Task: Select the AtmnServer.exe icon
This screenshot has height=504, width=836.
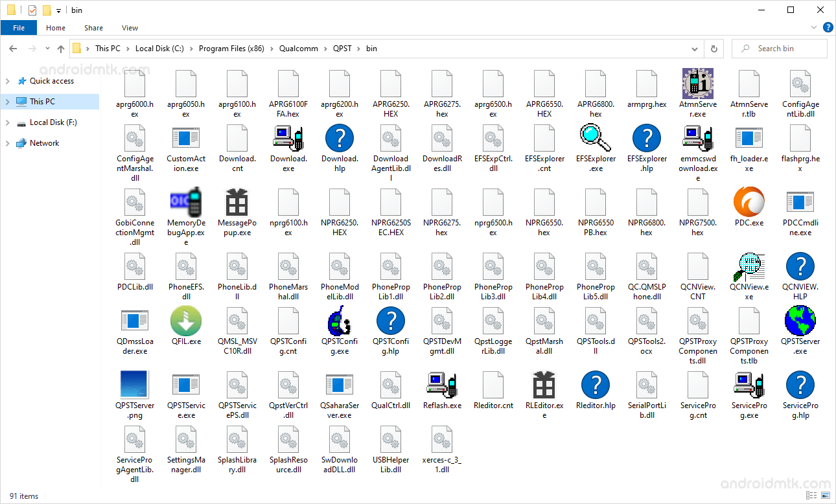Action: pos(698,84)
